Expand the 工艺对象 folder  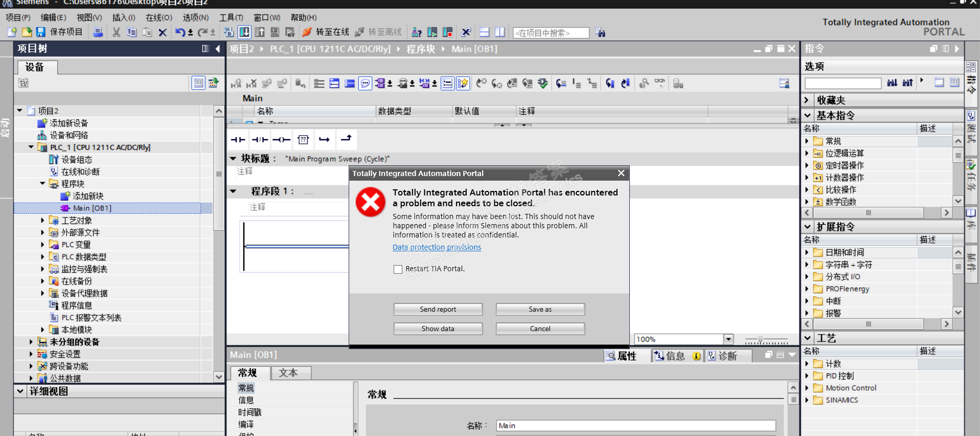pyautogui.click(x=42, y=220)
